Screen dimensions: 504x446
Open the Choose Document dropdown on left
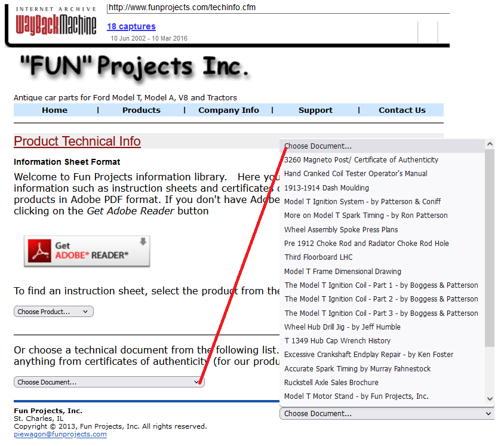109,382
